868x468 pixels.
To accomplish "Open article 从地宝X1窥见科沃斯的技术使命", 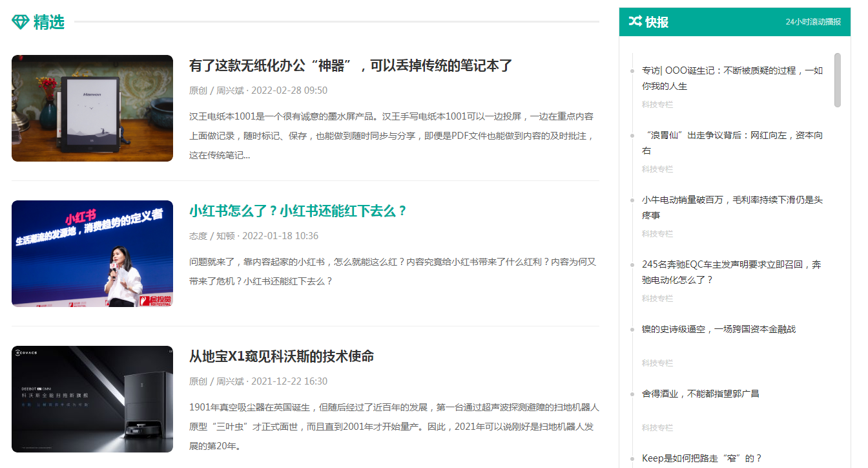I will 282,356.
